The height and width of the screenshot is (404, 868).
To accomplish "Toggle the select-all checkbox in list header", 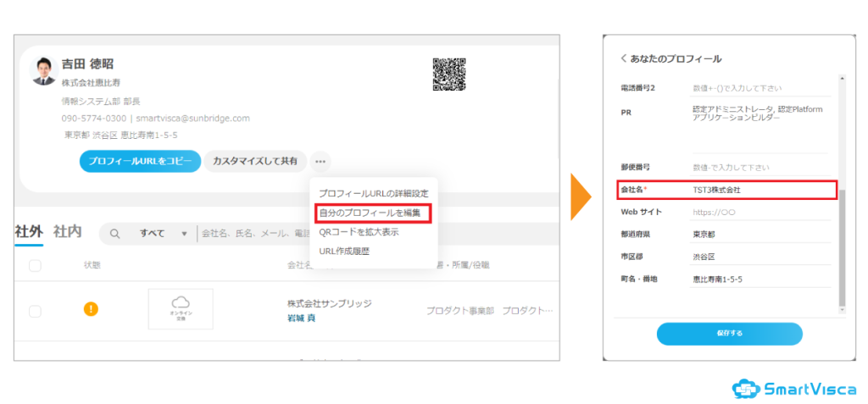I will pyautogui.click(x=35, y=266).
